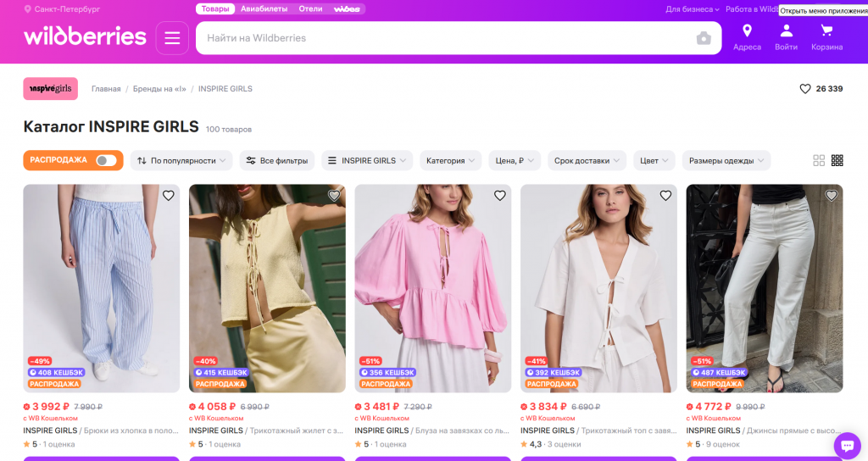Open the Трикотажный жилет product title

pos(297,430)
